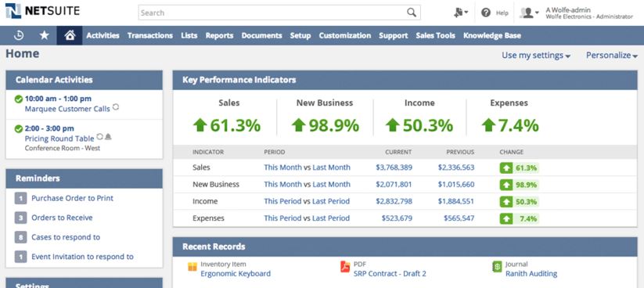Click Last Period in Expenses row
Screen dimensions: 644x288
(331, 218)
